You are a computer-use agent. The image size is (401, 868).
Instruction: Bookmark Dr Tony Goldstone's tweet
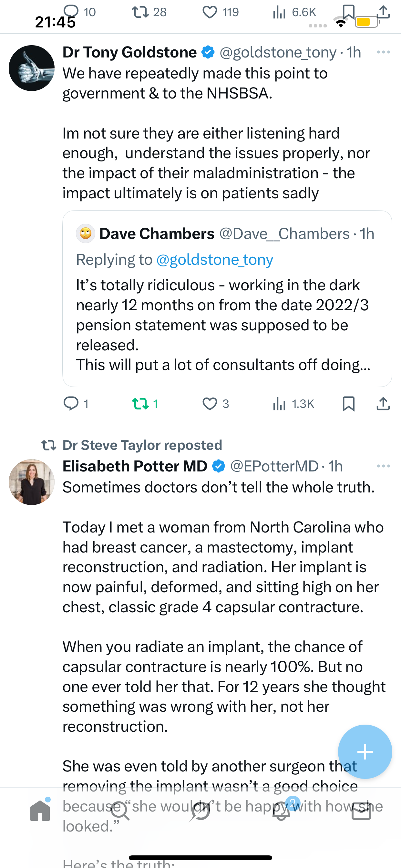click(348, 403)
